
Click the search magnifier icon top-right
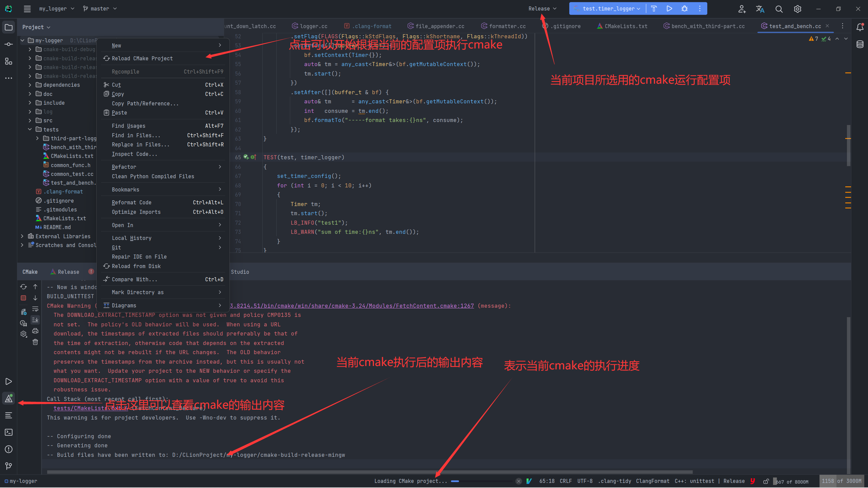click(780, 8)
